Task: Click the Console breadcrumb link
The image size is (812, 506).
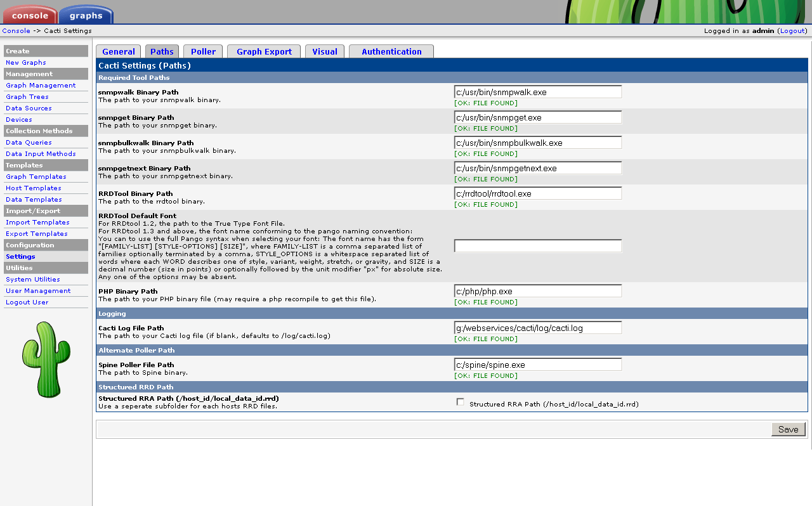Action: 16,30
